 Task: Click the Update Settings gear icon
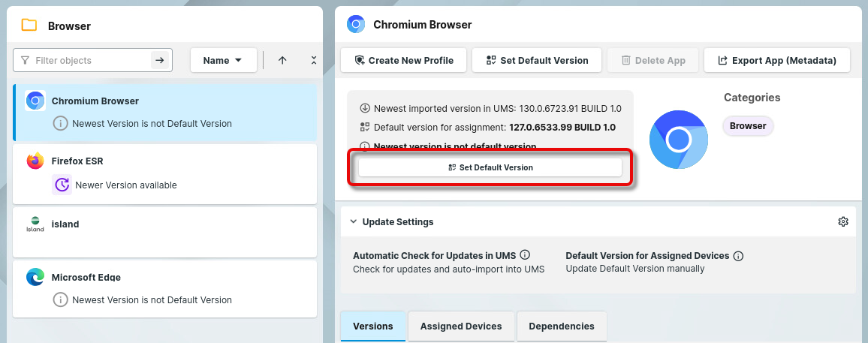click(x=842, y=222)
